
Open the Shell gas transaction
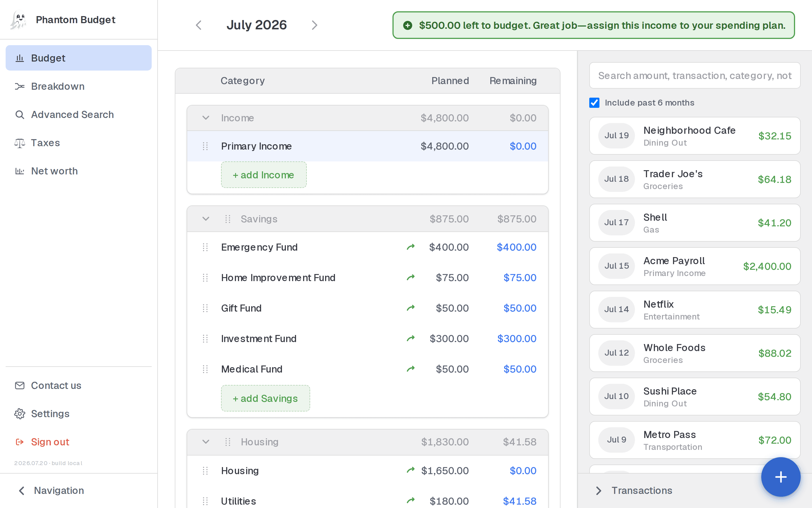694,223
